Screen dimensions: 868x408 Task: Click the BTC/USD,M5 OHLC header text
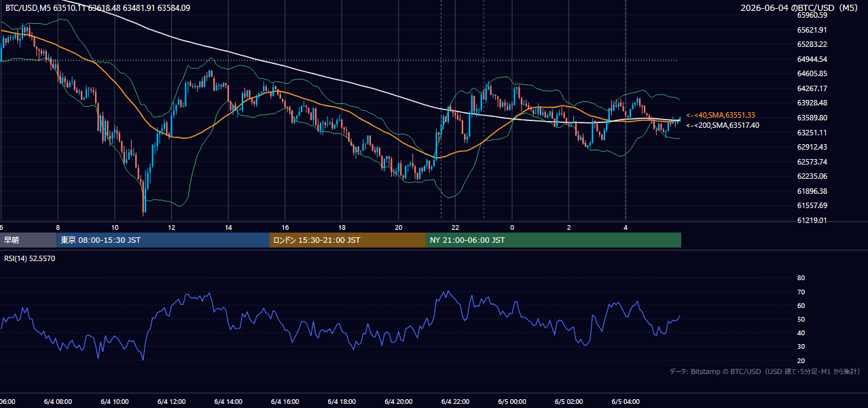pyautogui.click(x=98, y=8)
